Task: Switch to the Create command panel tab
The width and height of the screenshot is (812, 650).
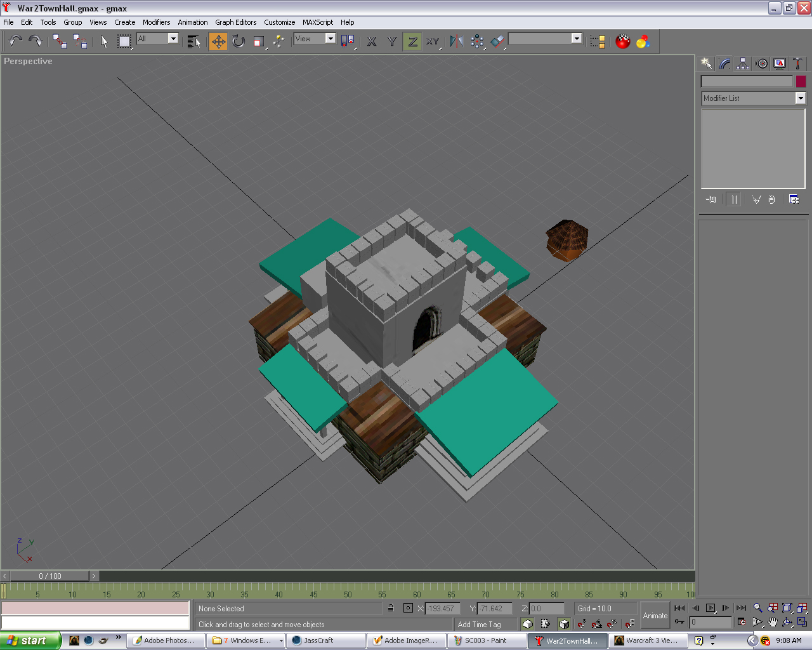Action: click(x=706, y=63)
